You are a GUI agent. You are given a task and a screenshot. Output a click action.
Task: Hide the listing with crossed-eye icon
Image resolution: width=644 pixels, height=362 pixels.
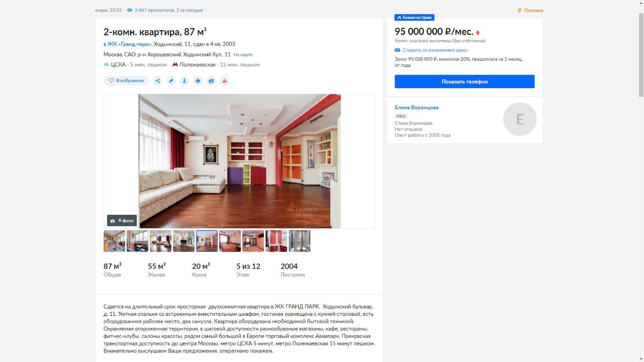[x=211, y=81]
